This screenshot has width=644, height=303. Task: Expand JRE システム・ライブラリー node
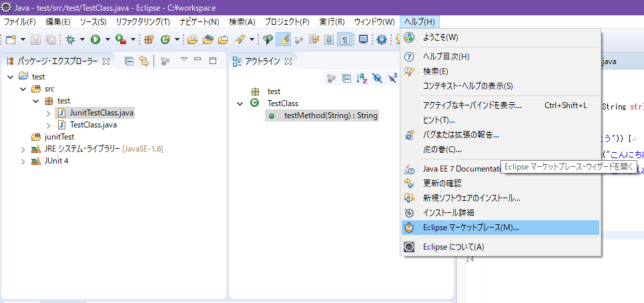pos(23,149)
